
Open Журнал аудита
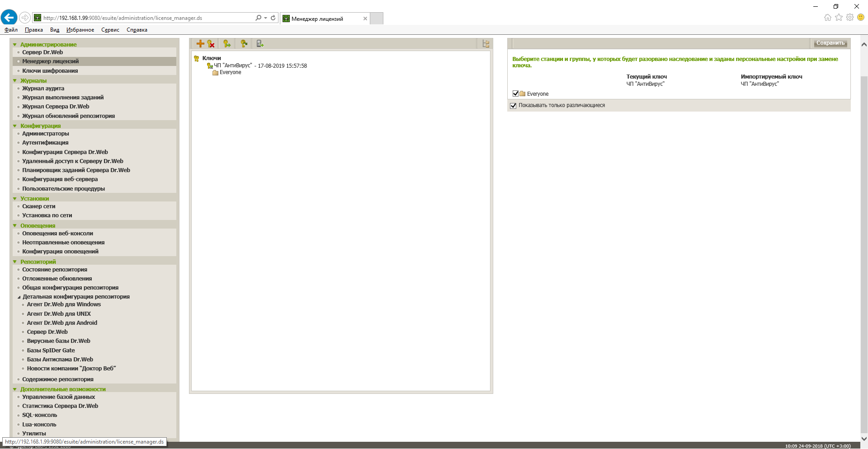[x=43, y=89]
